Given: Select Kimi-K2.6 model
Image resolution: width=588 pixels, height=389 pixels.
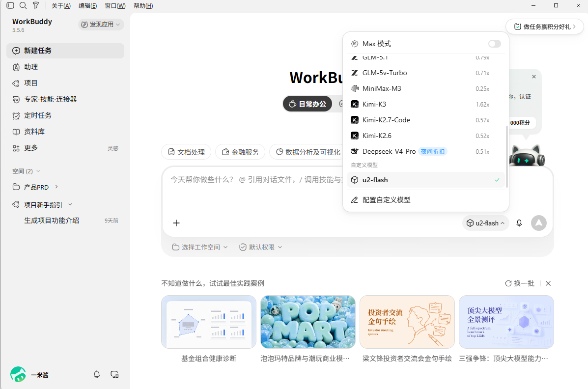Looking at the screenshot, I should click(425, 136).
